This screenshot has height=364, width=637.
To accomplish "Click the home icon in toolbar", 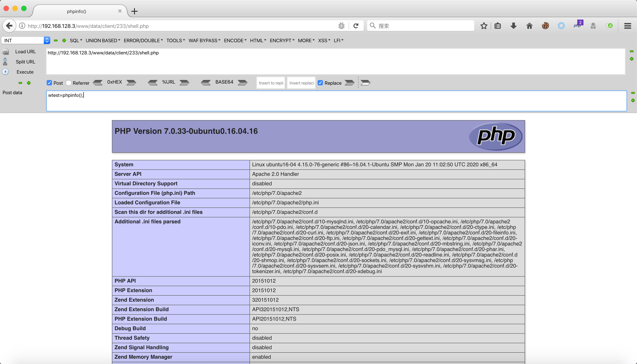I will click(x=529, y=26).
